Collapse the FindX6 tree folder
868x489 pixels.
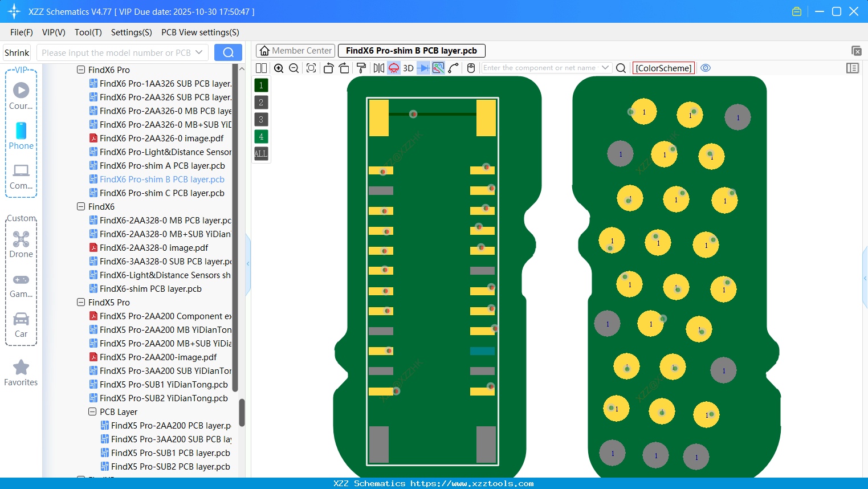click(x=81, y=206)
